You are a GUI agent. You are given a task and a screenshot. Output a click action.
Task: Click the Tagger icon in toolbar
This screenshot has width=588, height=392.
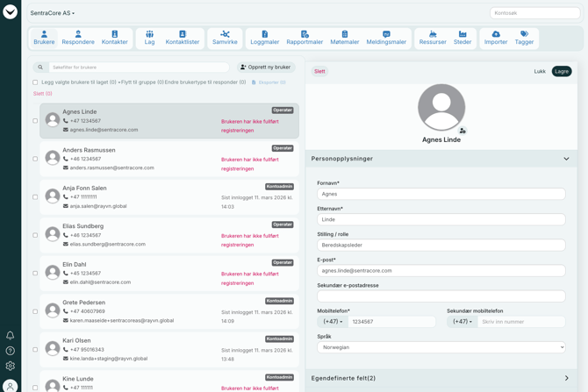pyautogui.click(x=524, y=34)
